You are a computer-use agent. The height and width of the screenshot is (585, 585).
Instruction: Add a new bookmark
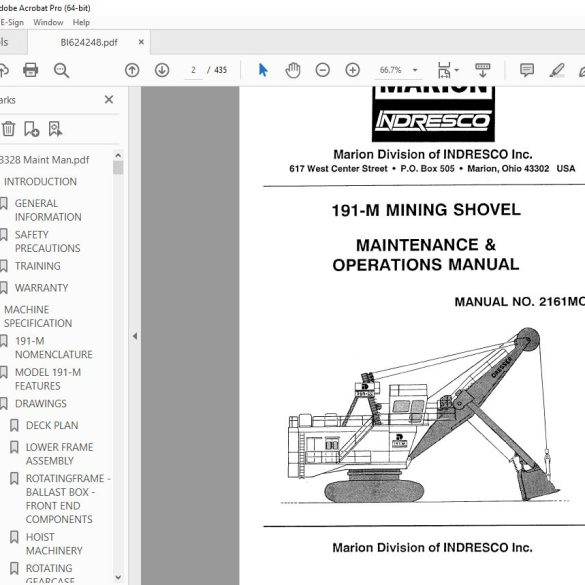pyautogui.click(x=31, y=129)
